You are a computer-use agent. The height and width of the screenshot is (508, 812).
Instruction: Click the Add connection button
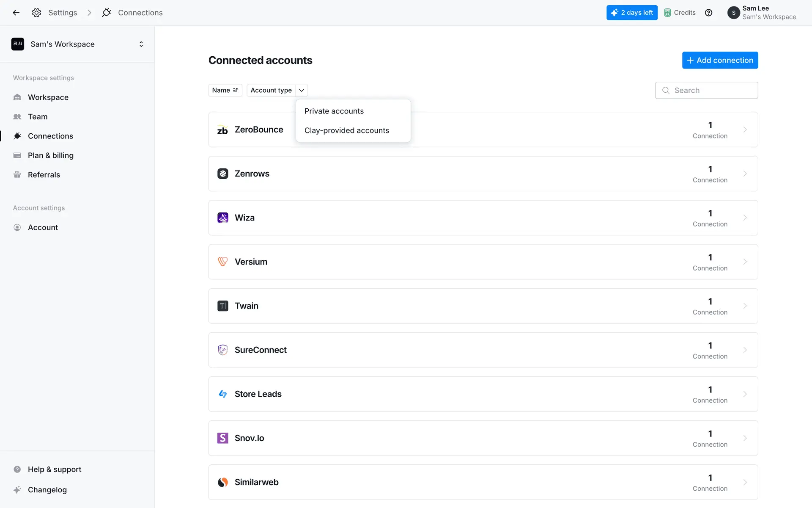[x=720, y=60]
